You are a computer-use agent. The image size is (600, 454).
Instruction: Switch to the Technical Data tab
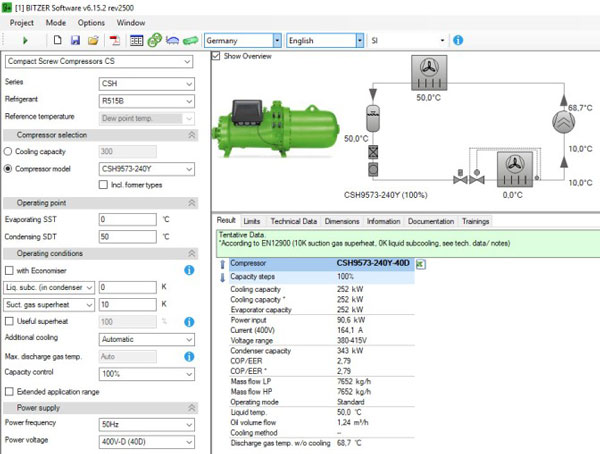pos(294,221)
